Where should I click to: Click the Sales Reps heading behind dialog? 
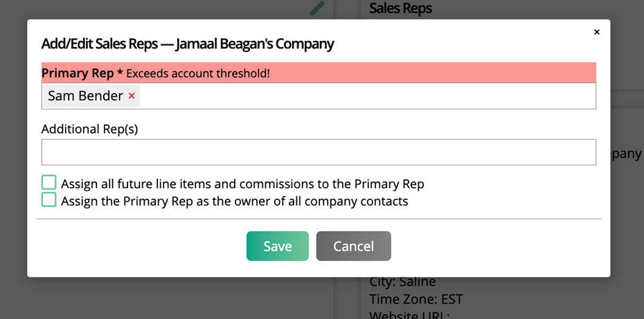click(x=400, y=8)
